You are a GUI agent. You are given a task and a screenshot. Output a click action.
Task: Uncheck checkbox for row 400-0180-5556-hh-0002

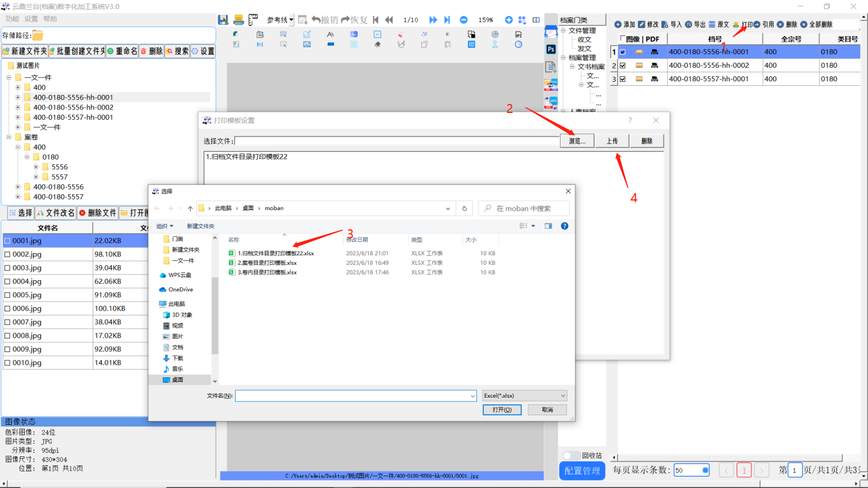(623, 66)
